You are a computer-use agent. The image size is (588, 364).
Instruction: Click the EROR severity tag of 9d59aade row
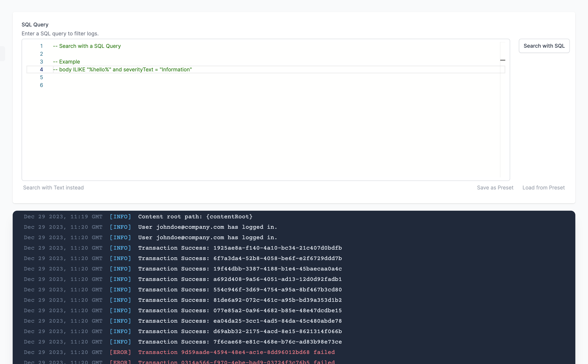[120, 352]
